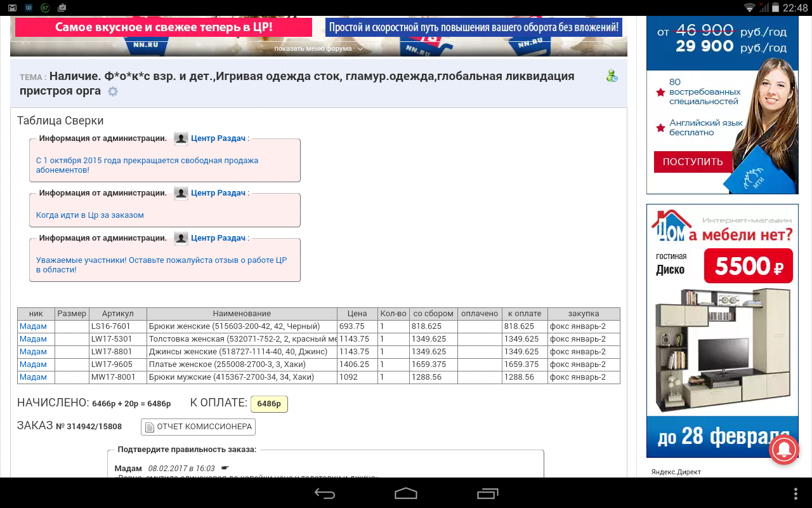Open the 'Простой и скоростной путь' banner
The width and height of the screenshot is (812, 508).
pos(474,27)
